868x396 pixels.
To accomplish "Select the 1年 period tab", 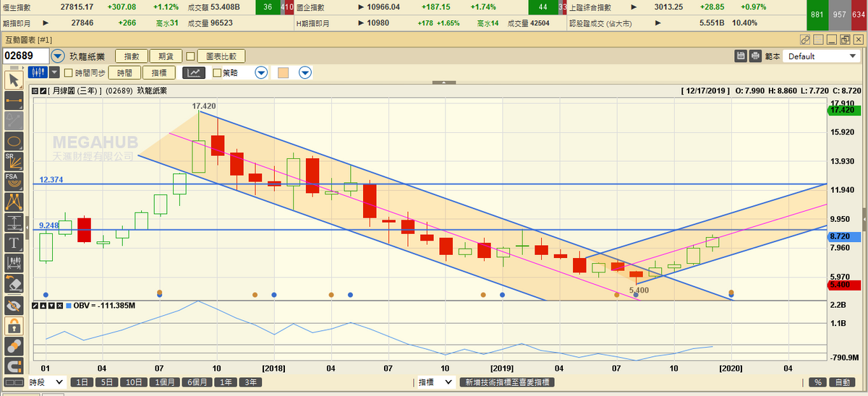I will click(227, 382).
